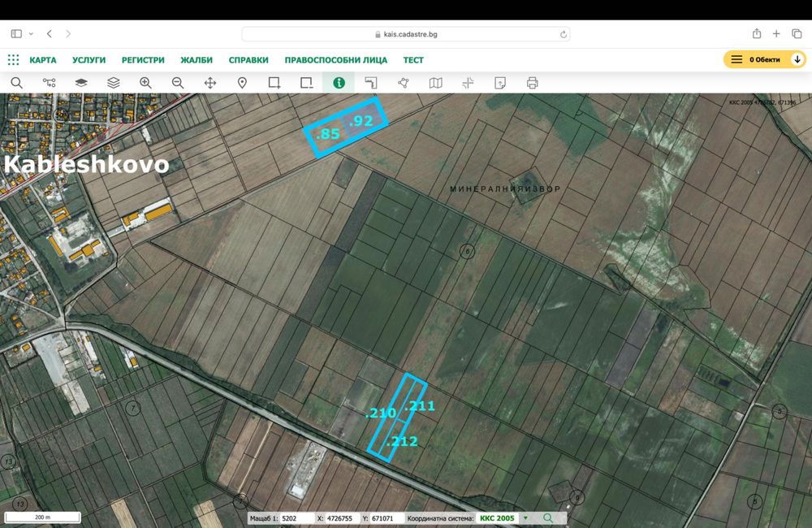
Task: Click parcel label .85 on map
Action: pyautogui.click(x=328, y=134)
